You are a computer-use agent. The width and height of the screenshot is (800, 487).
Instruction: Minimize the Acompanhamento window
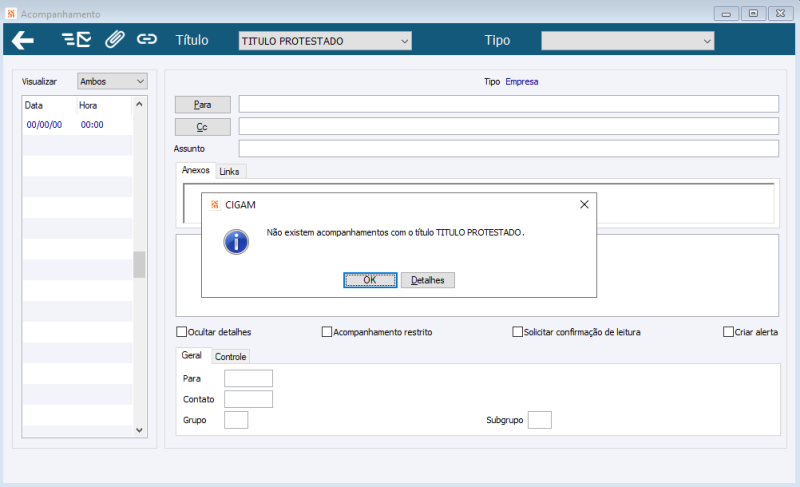(727, 14)
